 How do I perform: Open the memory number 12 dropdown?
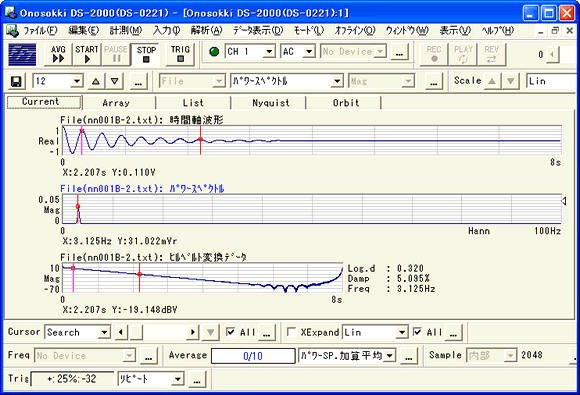tap(77, 81)
